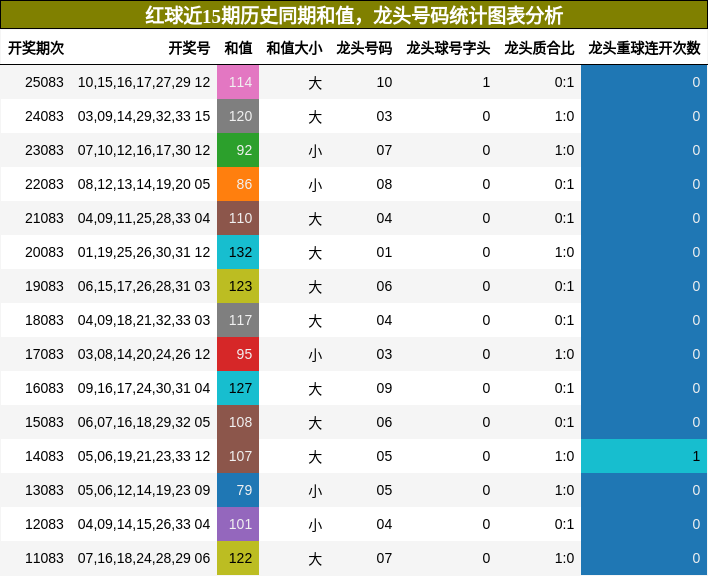Click winning numbers 06,07,16,18,29,32 05
The height and width of the screenshot is (576, 708).
click(x=144, y=422)
